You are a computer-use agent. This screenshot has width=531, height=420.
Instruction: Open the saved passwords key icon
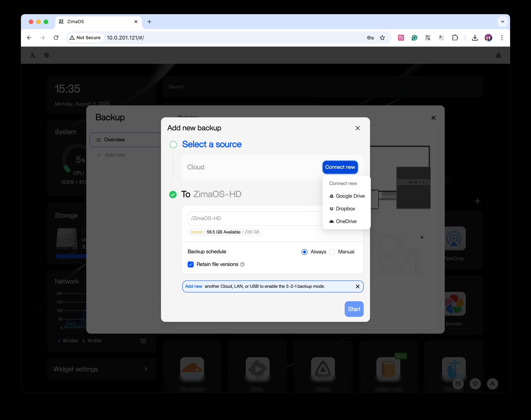[370, 38]
